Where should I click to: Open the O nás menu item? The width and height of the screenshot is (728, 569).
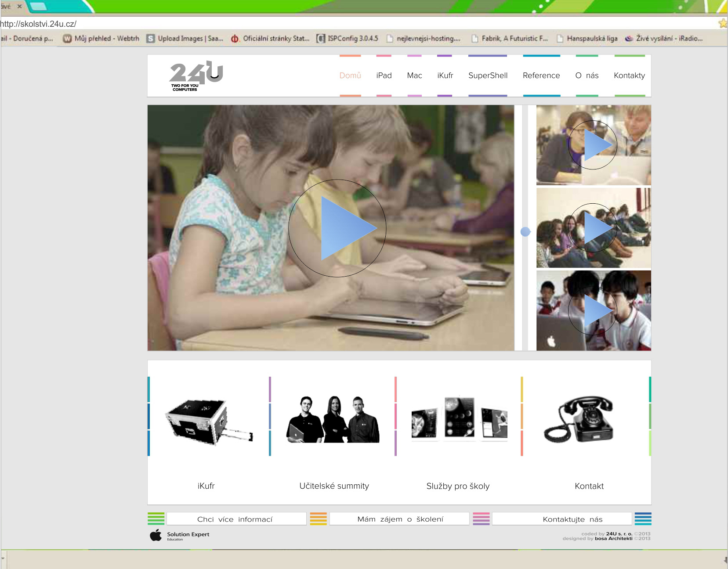pyautogui.click(x=587, y=76)
